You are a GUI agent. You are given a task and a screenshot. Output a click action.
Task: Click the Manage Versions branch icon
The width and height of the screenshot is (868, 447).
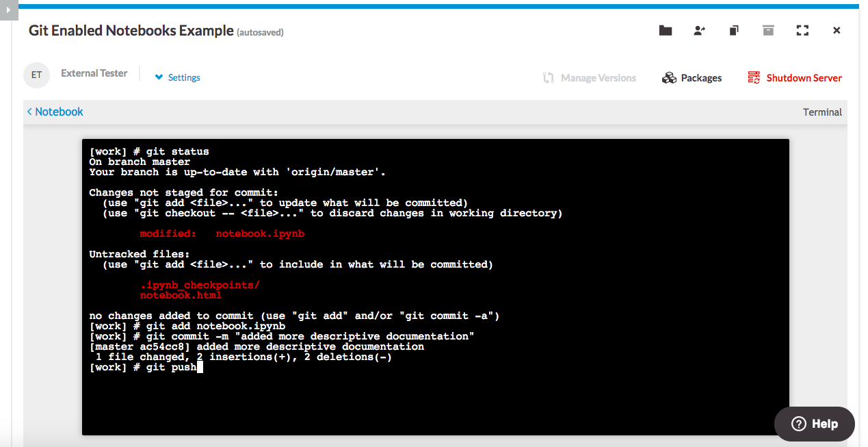(548, 78)
